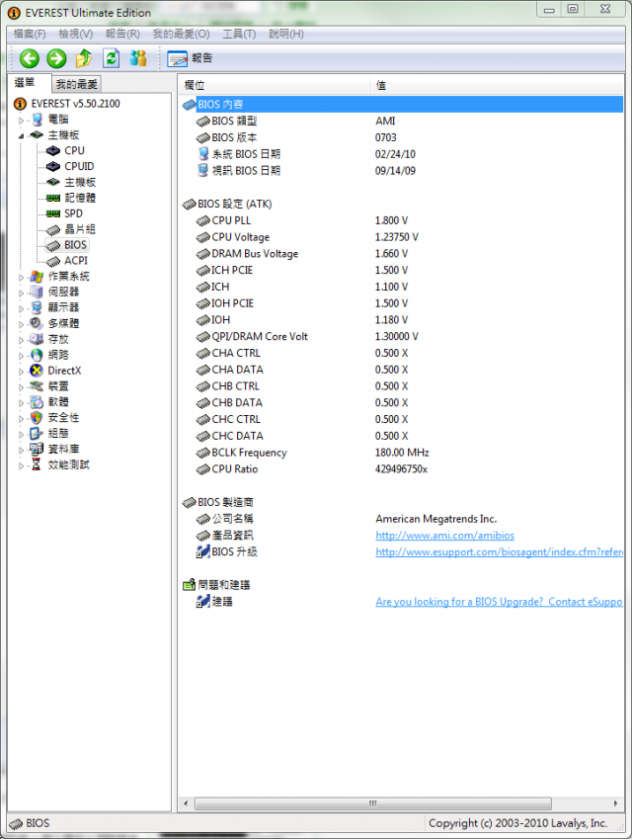The image size is (632, 840).
Task: Click the 裝置 category icon
Action: point(37,385)
